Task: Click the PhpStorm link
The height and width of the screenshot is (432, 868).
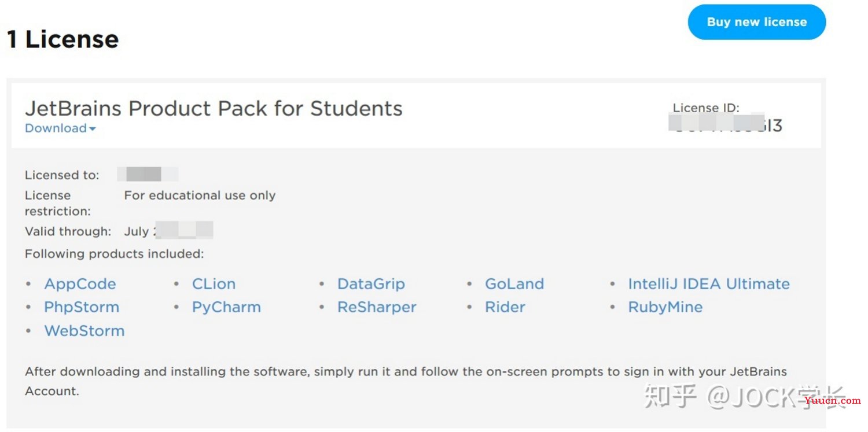Action: 82,307
